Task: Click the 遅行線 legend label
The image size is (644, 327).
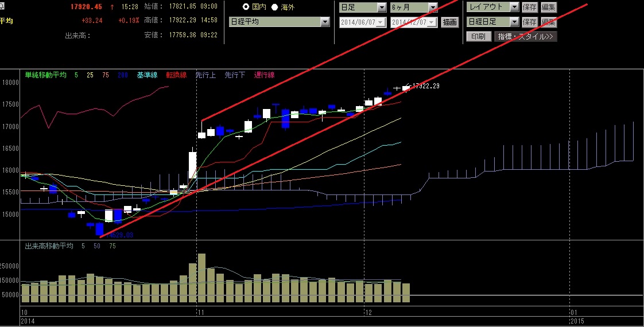Action: 264,75
